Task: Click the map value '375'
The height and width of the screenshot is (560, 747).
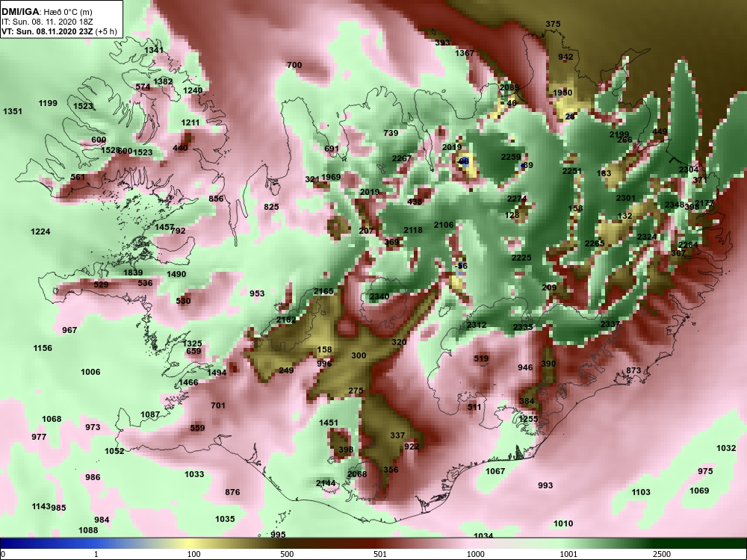Action: [553, 24]
